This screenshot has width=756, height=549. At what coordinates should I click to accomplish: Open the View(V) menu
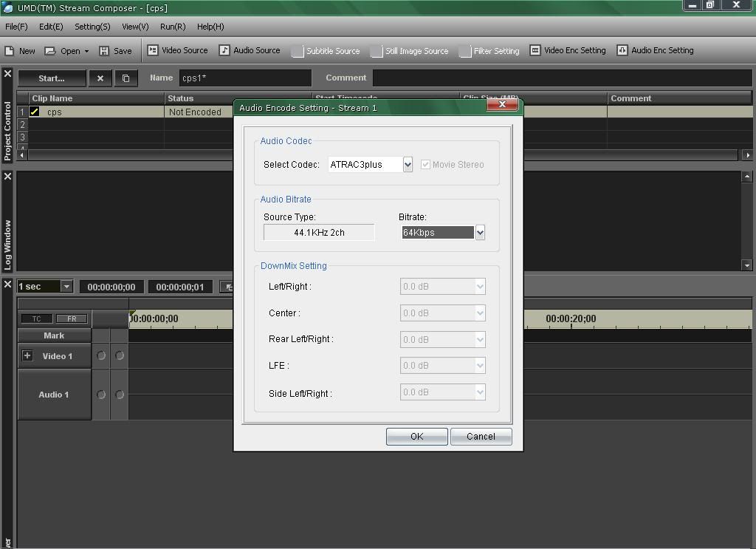pos(135,27)
